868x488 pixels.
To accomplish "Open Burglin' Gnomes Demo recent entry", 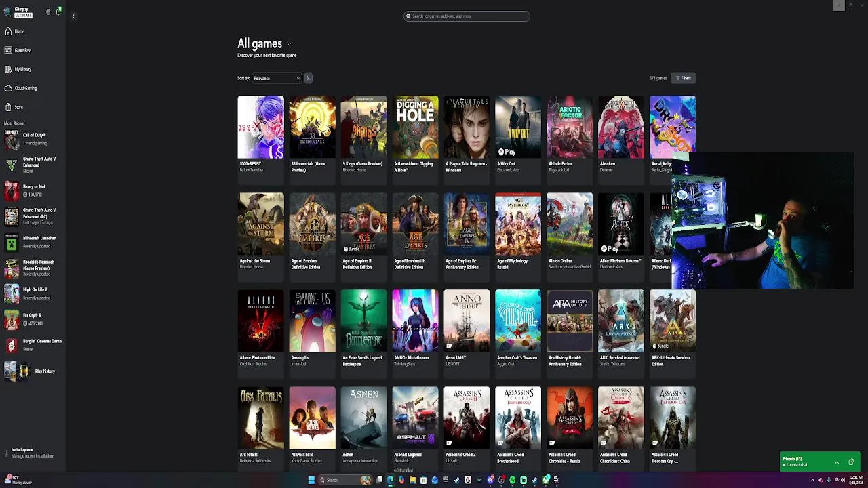I will 33,345.
